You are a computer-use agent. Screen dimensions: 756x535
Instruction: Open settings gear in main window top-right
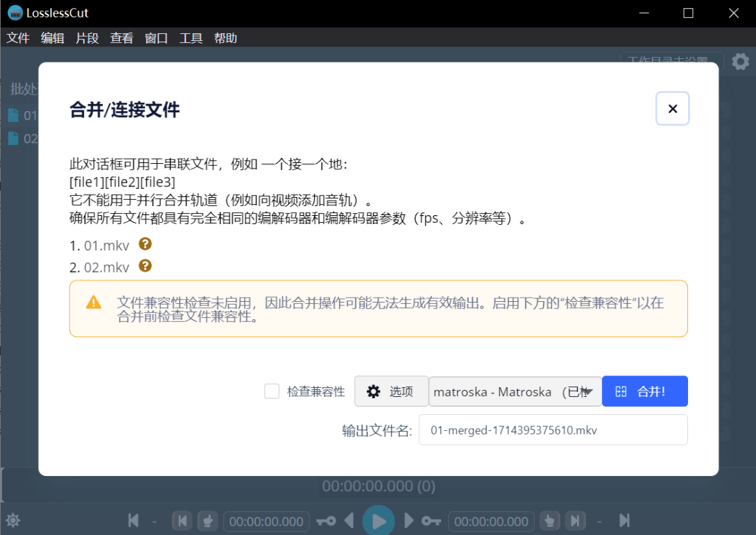pos(741,62)
